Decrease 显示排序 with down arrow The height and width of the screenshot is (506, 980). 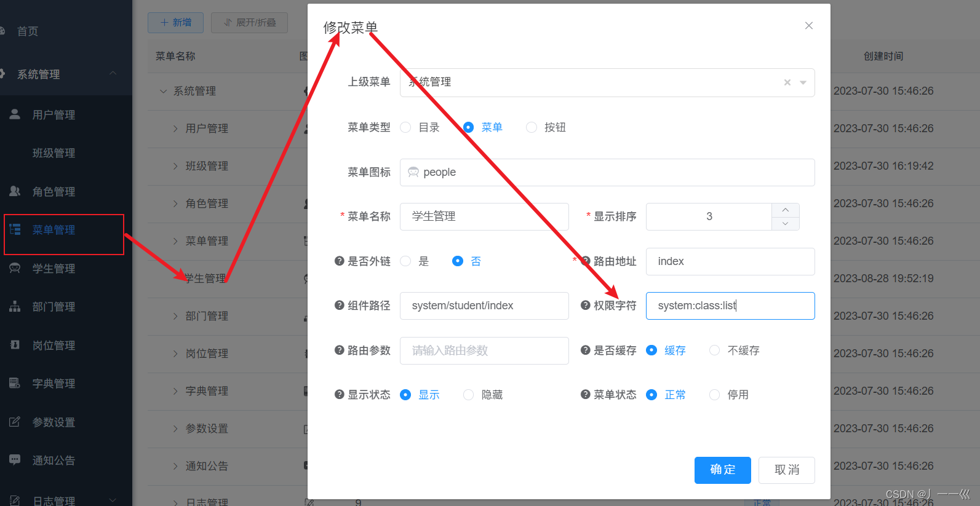click(x=786, y=223)
